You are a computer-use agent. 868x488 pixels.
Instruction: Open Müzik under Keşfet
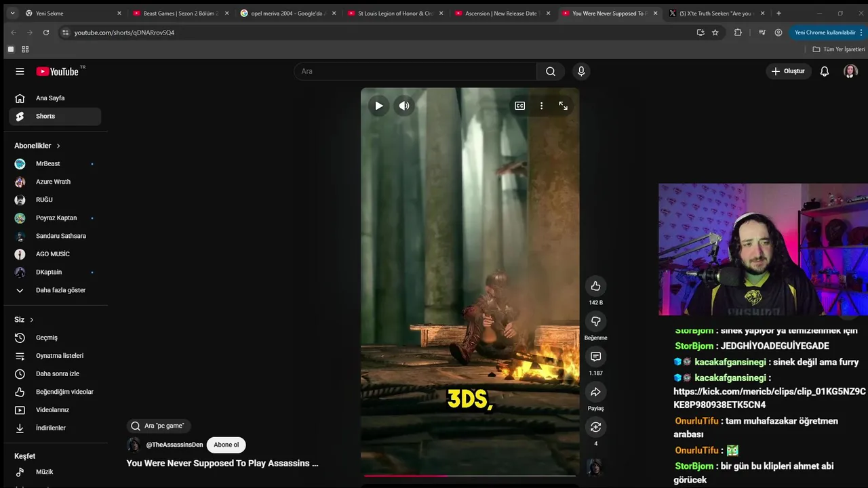pyautogui.click(x=55, y=472)
